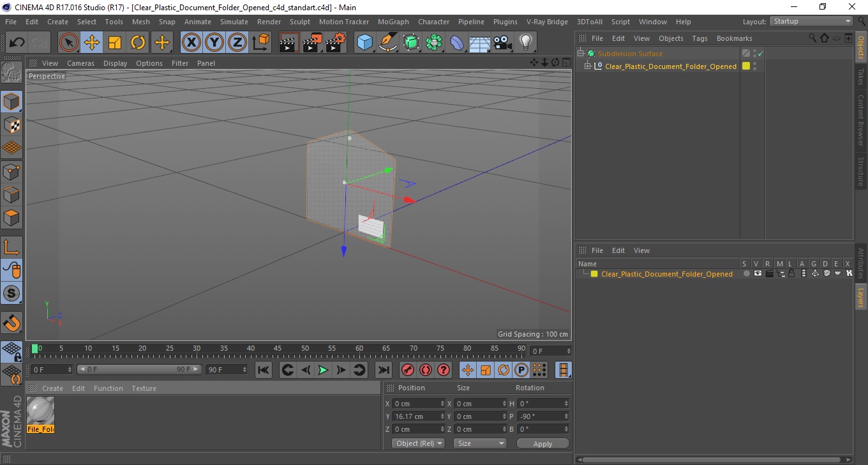Click the Apply button

pos(542,443)
